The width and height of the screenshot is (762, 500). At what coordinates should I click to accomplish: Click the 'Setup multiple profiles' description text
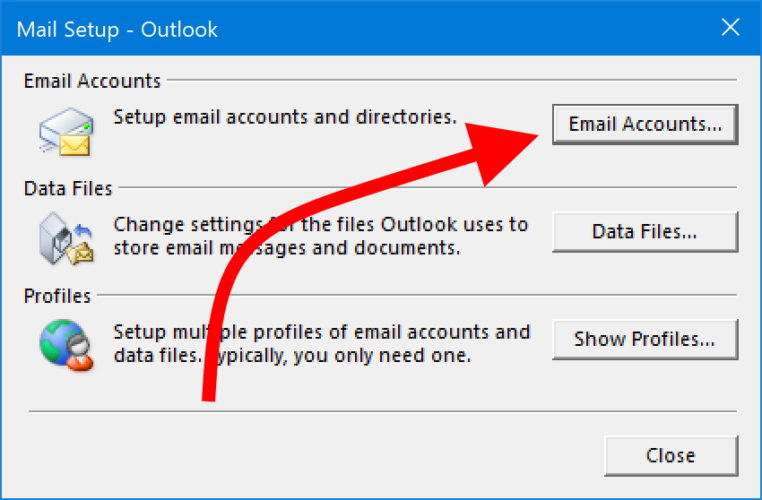pyautogui.click(x=322, y=344)
